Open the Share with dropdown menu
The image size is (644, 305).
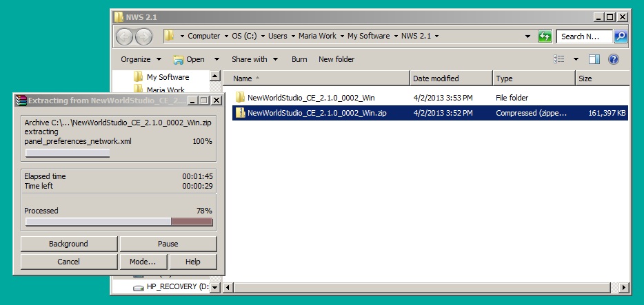[254, 59]
